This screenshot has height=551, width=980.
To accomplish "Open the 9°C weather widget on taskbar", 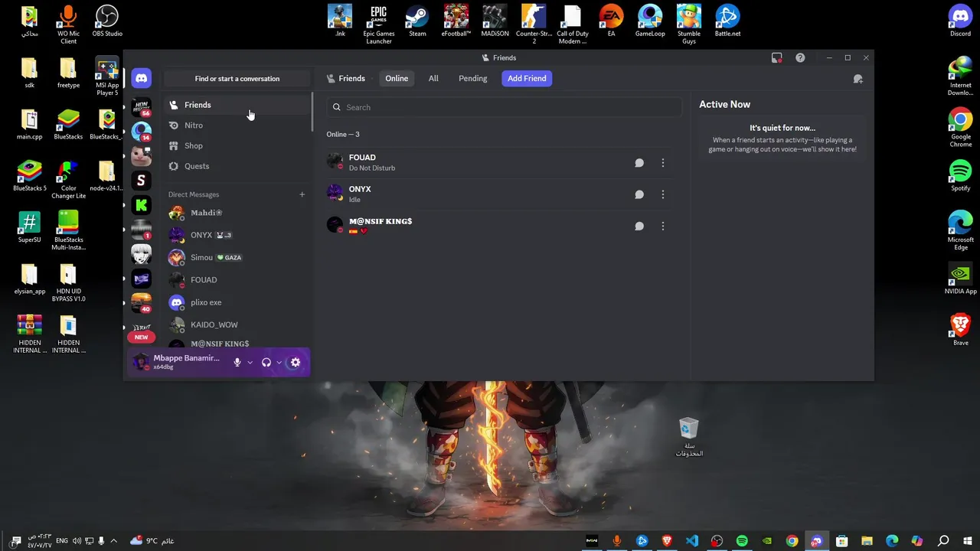I will (152, 541).
